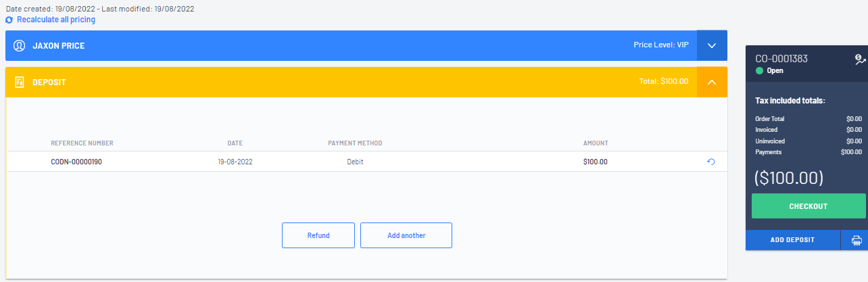Click the Add another button
Image resolution: width=868 pixels, height=282 pixels.
click(x=406, y=235)
